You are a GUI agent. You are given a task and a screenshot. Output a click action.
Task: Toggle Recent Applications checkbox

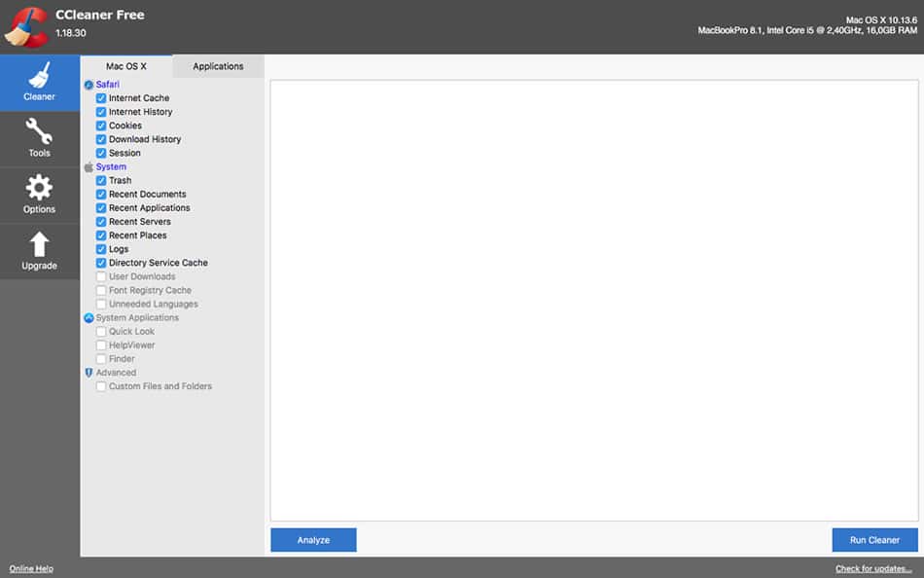coord(101,207)
